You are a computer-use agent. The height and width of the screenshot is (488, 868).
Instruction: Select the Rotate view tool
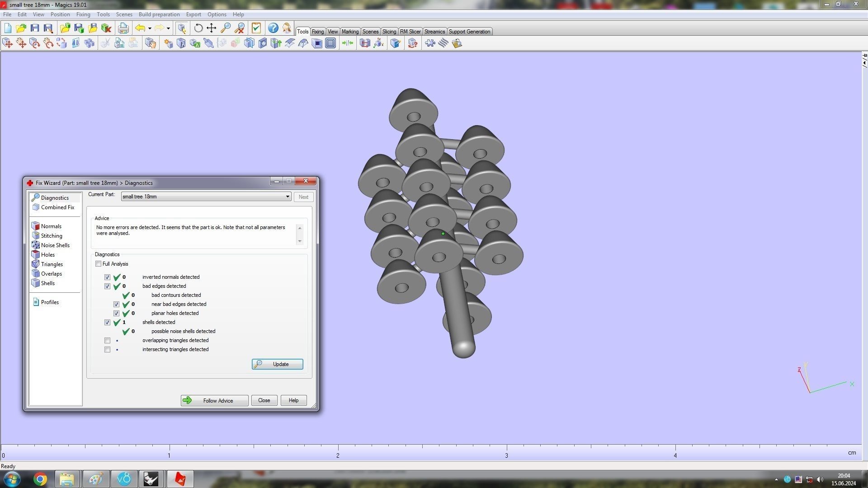pos(198,28)
